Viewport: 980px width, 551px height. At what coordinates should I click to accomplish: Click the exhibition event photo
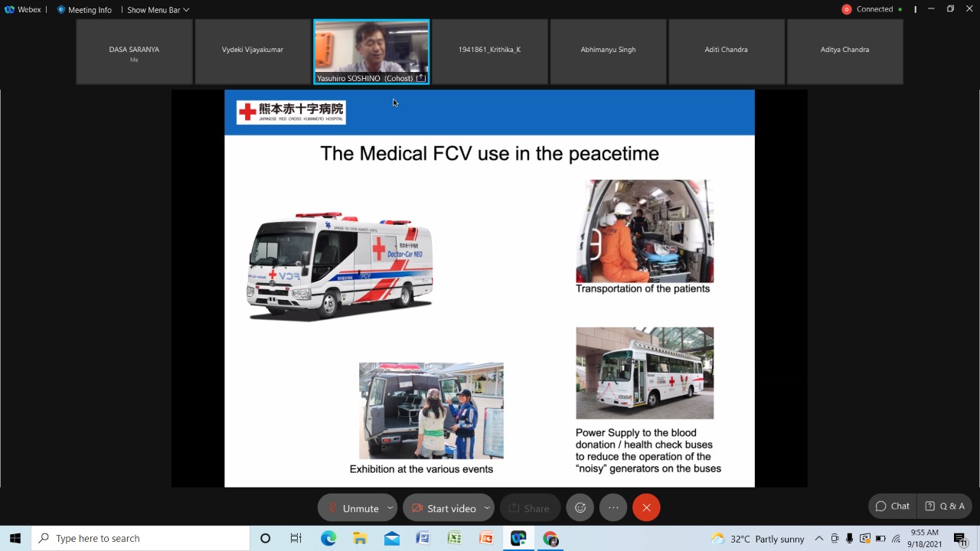[431, 411]
